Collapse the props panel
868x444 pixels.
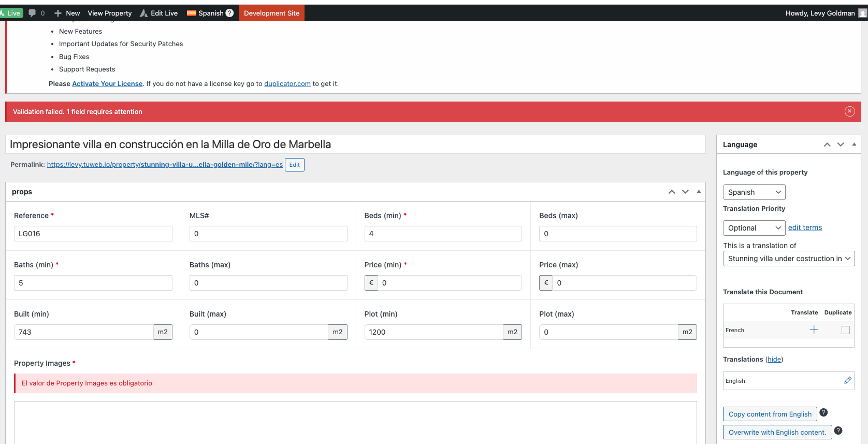coord(699,191)
